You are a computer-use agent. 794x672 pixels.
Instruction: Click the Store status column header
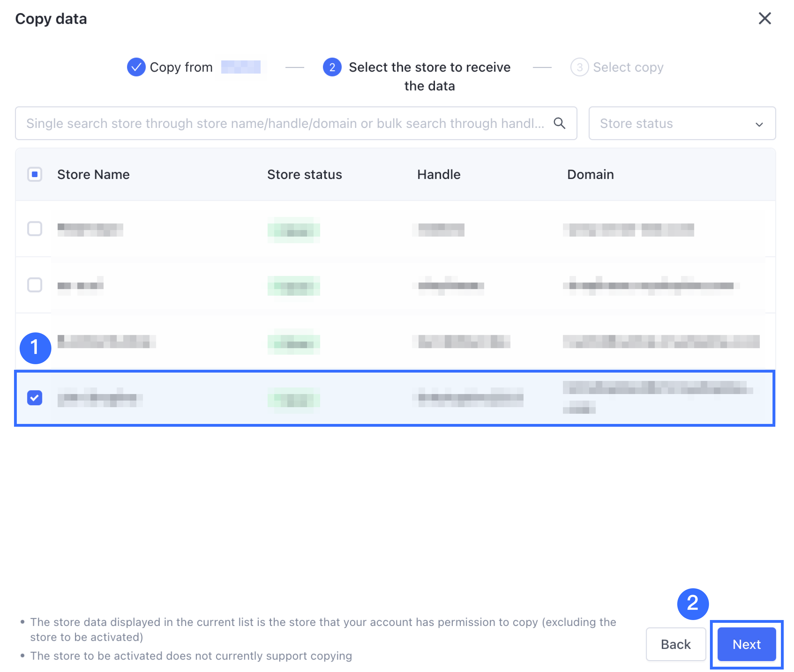tap(305, 174)
